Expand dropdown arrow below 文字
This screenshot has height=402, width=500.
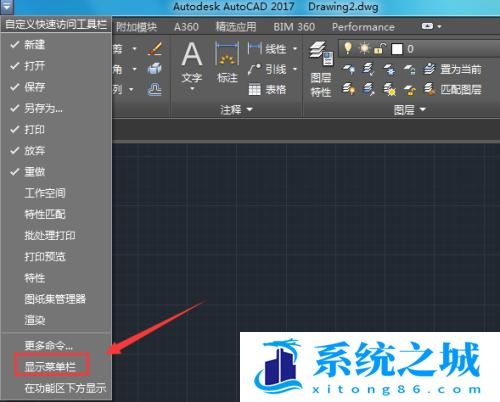click(192, 89)
